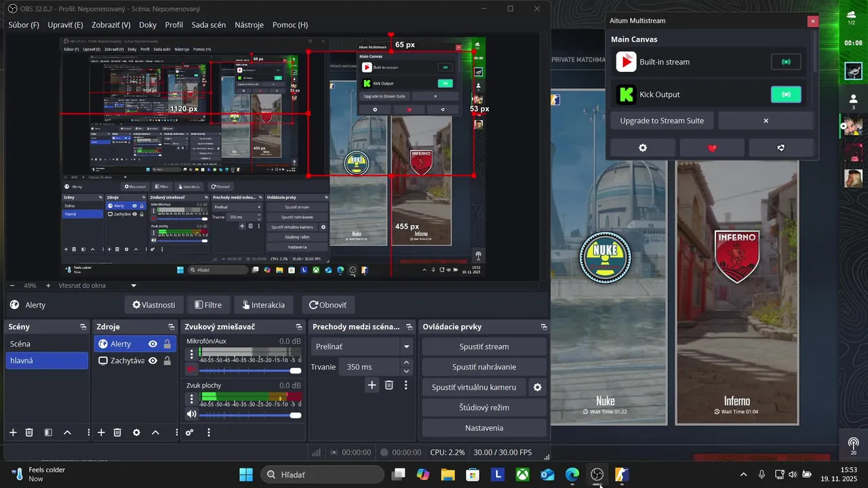This screenshot has width=868, height=488.
Task: Show hidden system tray icons chevron
Action: click(744, 474)
